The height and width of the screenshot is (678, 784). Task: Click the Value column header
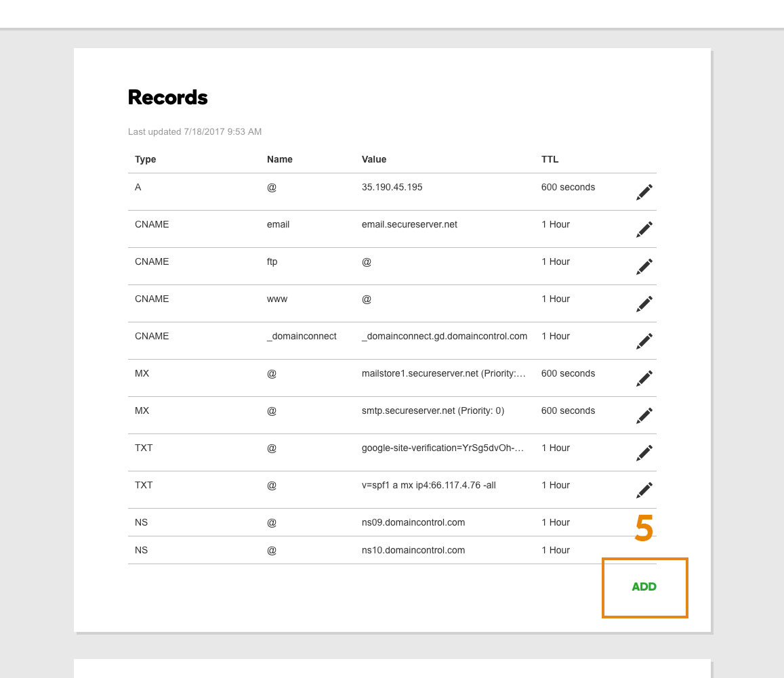(x=374, y=159)
